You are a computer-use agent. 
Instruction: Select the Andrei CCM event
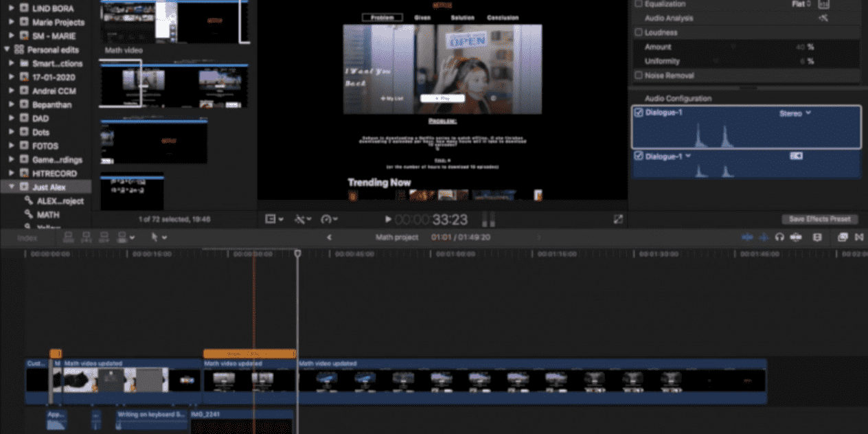click(54, 91)
